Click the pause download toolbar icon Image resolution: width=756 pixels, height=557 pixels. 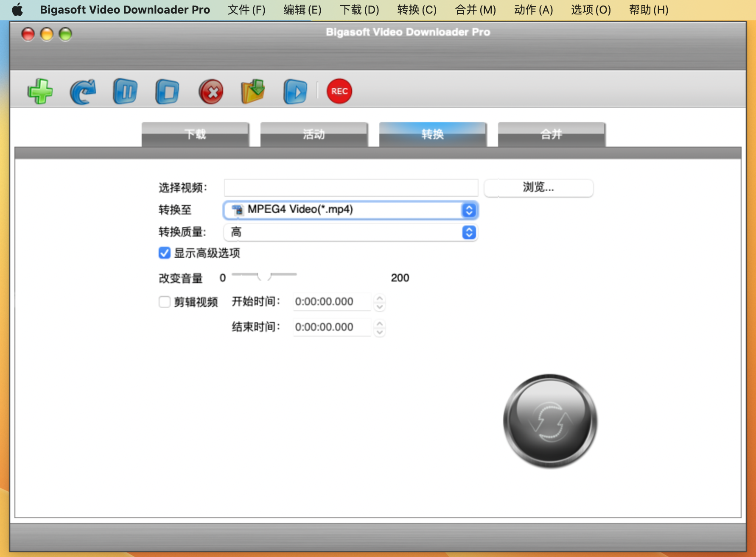[125, 91]
